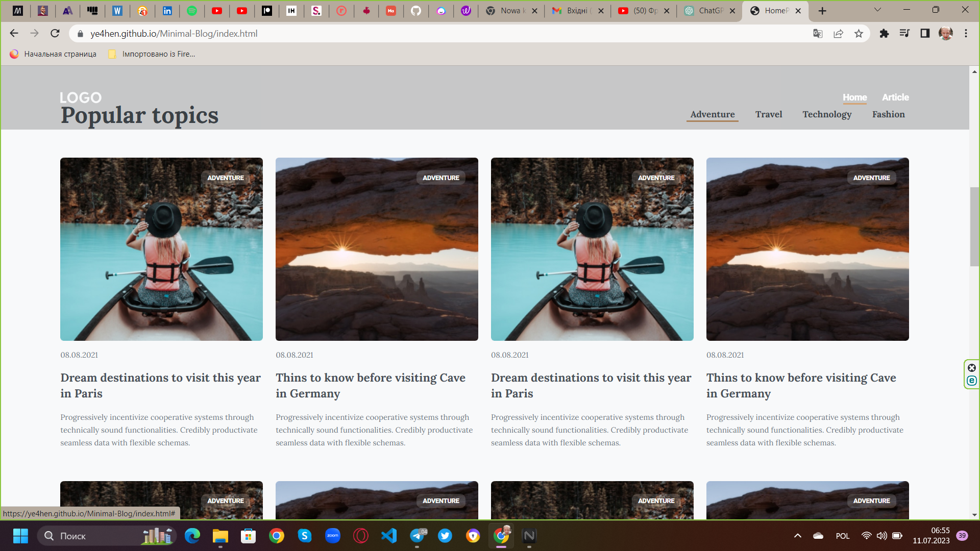The width and height of the screenshot is (980, 551).
Task: Click the Article navigation link
Action: tap(895, 97)
